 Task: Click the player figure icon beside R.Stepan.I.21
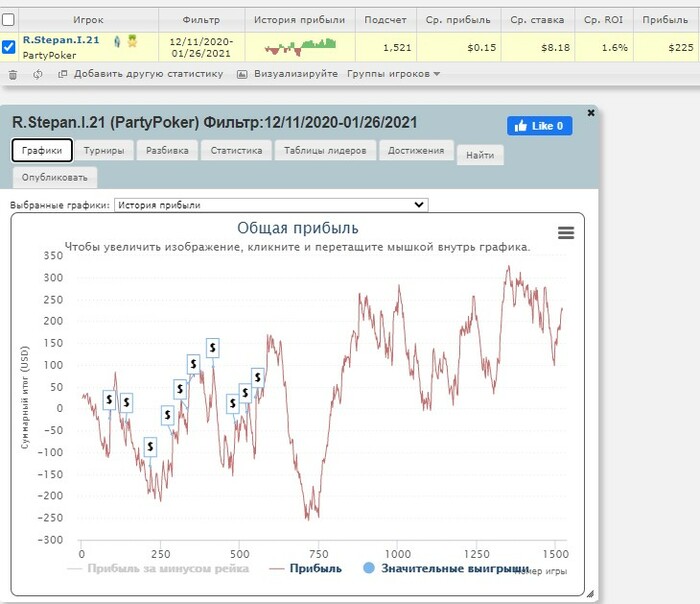(x=117, y=42)
